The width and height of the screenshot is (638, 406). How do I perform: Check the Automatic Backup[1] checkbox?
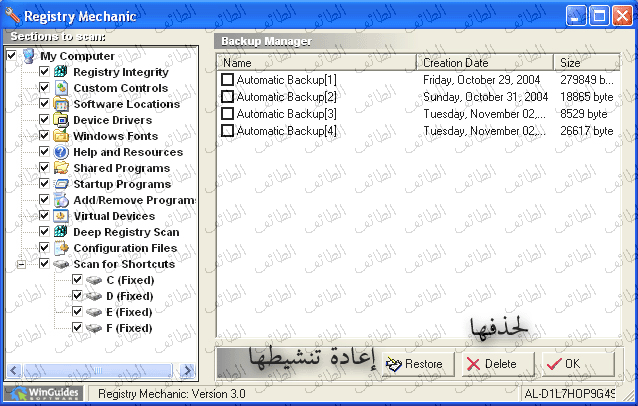point(227,79)
